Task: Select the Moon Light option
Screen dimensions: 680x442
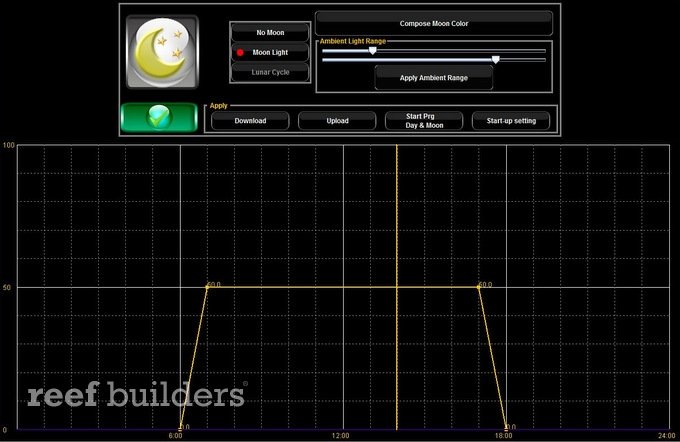Action: pos(270,52)
